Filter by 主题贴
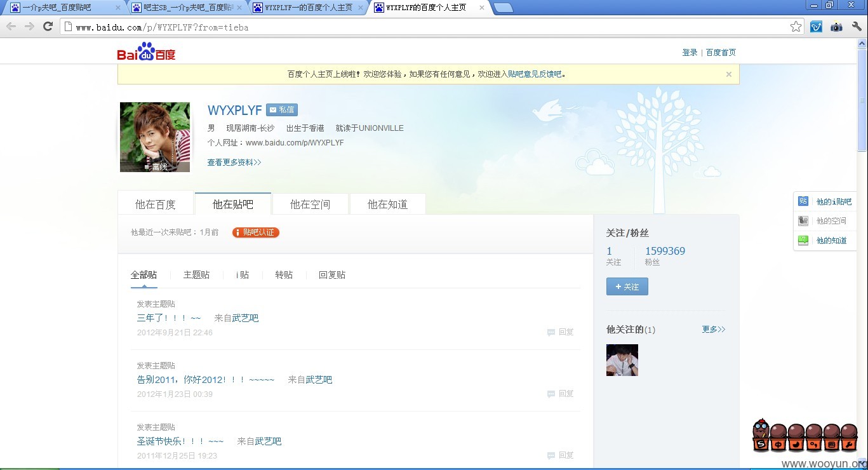The image size is (868, 470). pos(196,275)
